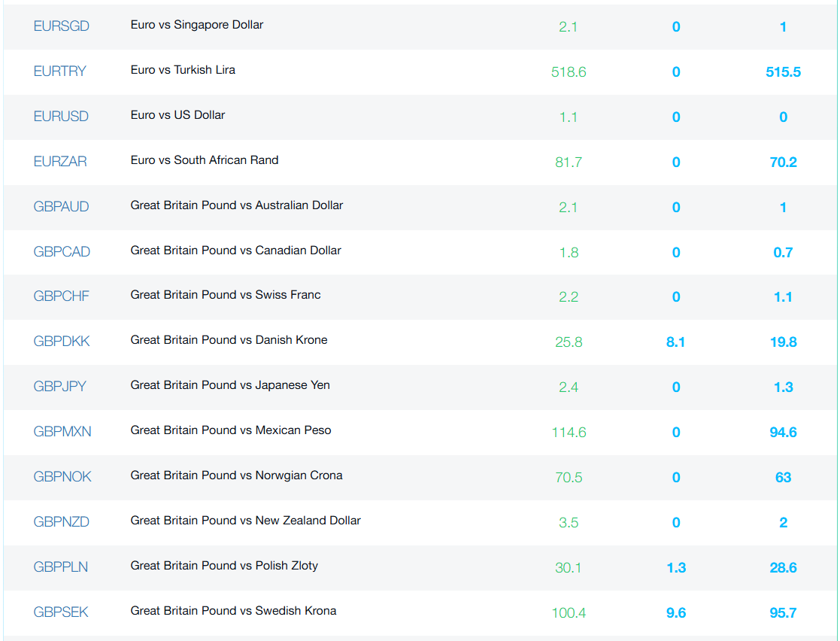Click the GBPPLN symbol link
This screenshot has height=641, width=840.
point(61,567)
